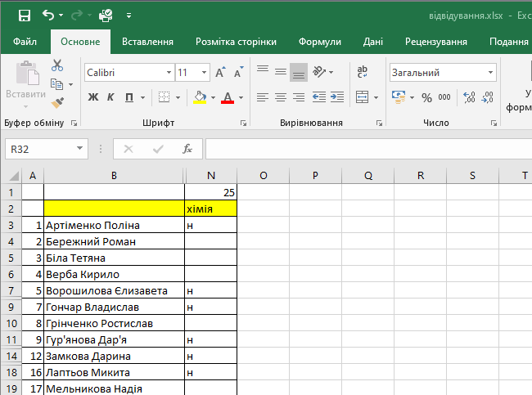Copy selection with the copy icon
The height and width of the screenshot is (395, 532).
tap(56, 84)
